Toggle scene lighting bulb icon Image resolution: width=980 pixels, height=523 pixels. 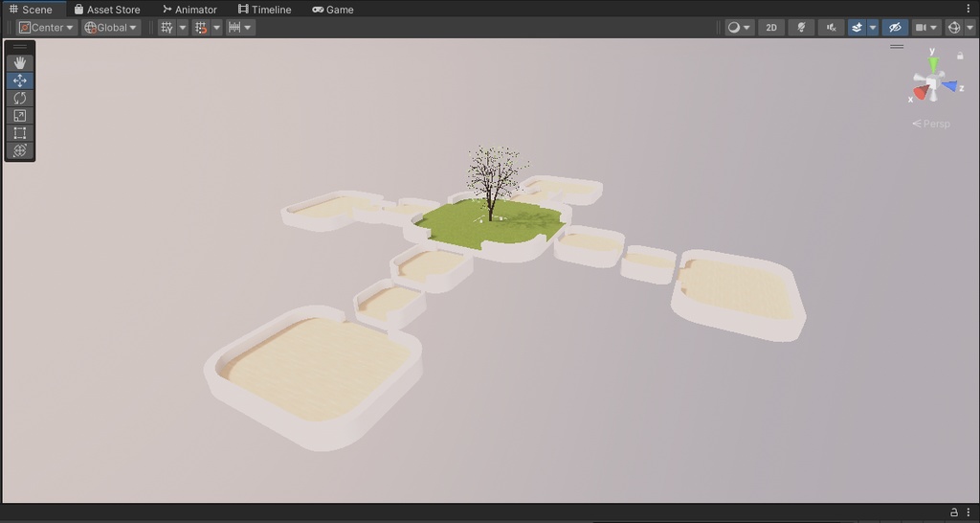[801, 28]
